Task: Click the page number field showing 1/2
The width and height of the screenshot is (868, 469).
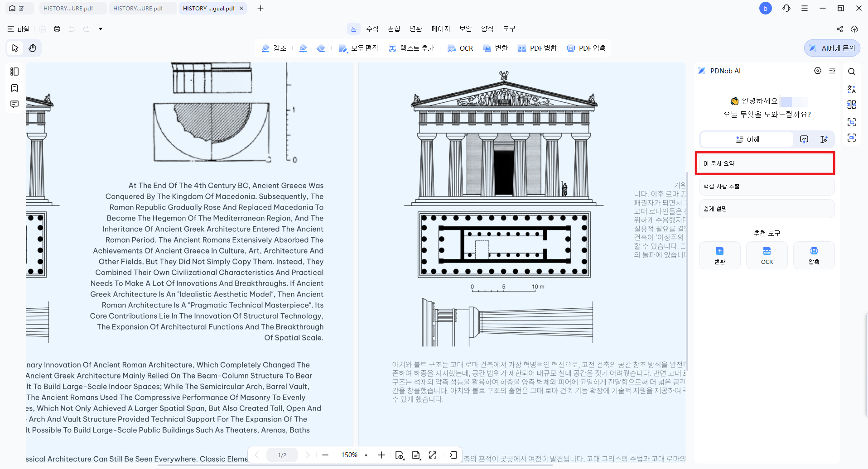Action: pyautogui.click(x=282, y=455)
